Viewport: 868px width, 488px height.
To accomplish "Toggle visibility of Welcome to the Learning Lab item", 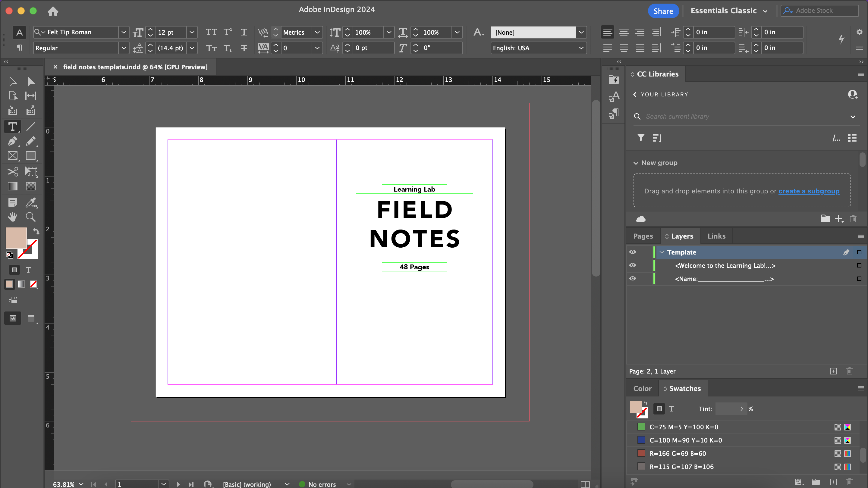I will click(633, 265).
